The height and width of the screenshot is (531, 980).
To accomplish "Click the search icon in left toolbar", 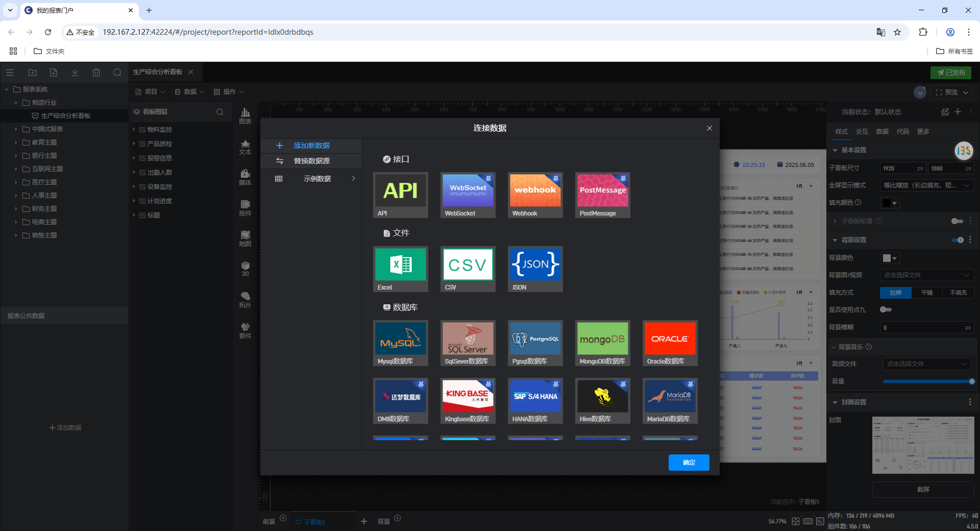I will 117,73.
